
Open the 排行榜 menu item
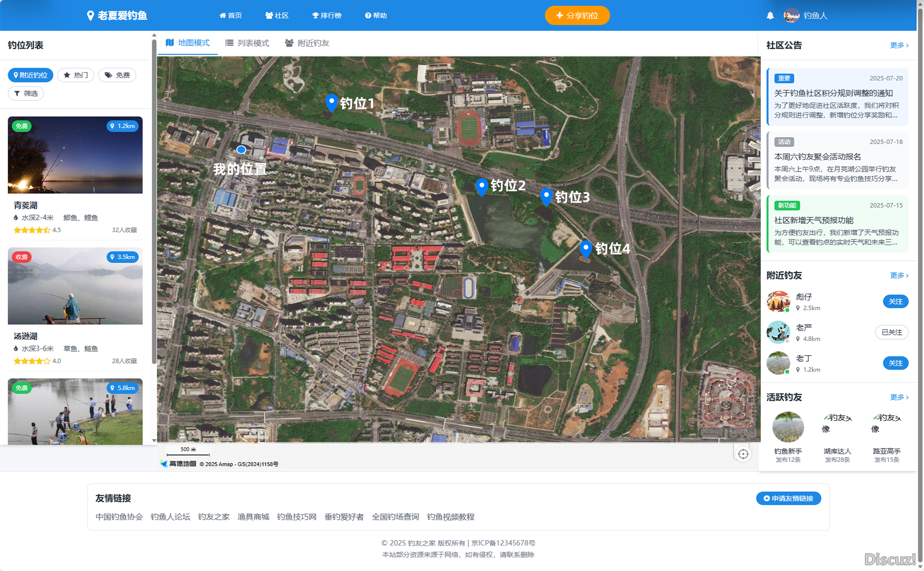pos(327,15)
